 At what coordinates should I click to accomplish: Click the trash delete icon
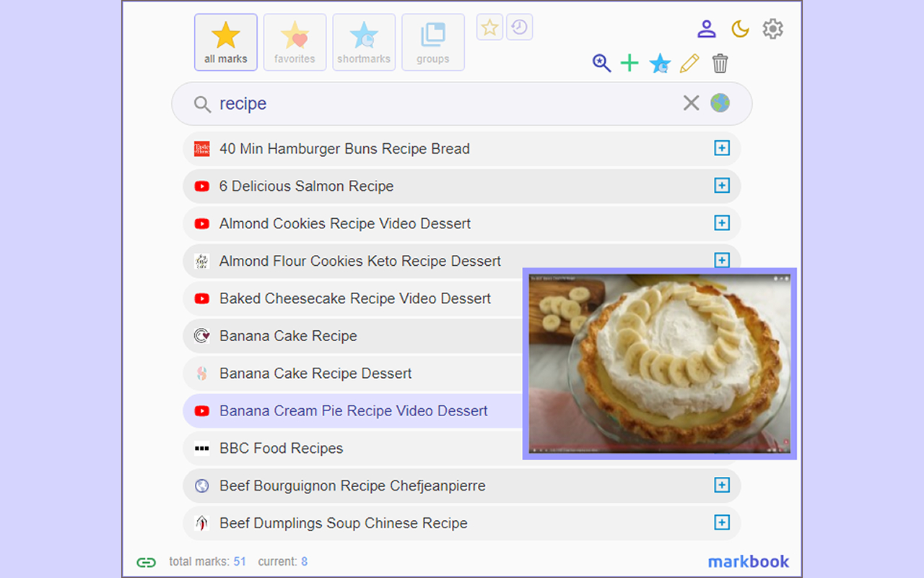tap(719, 64)
